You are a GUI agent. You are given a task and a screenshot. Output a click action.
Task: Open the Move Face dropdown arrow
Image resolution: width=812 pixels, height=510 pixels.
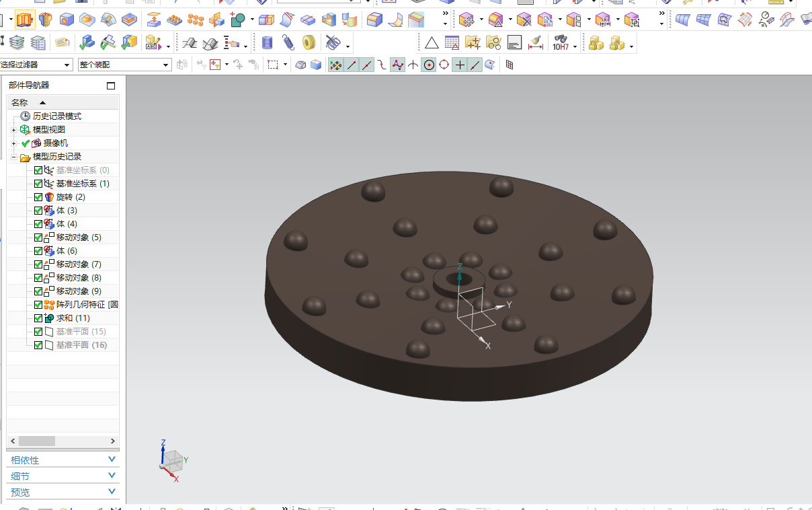482,20
